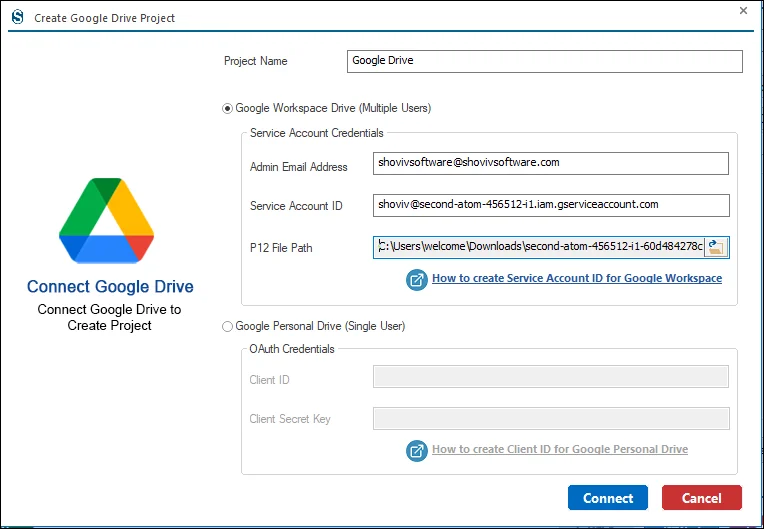This screenshot has height=529, width=764.
Task: Click the 'Create Google Drive Project' title text
Action: 104,18
